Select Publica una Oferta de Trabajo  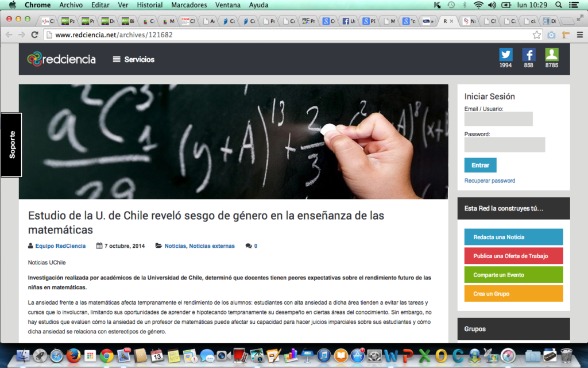tap(513, 256)
